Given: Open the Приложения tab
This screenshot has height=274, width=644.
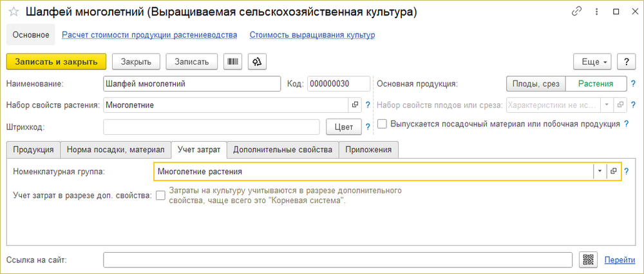Looking at the screenshot, I should point(368,150).
